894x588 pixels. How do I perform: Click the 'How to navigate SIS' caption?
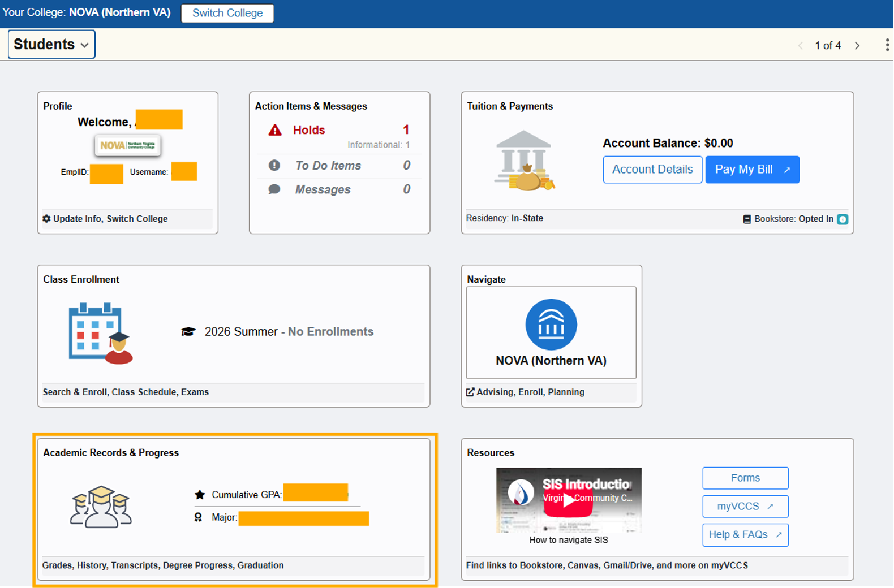[x=569, y=540]
